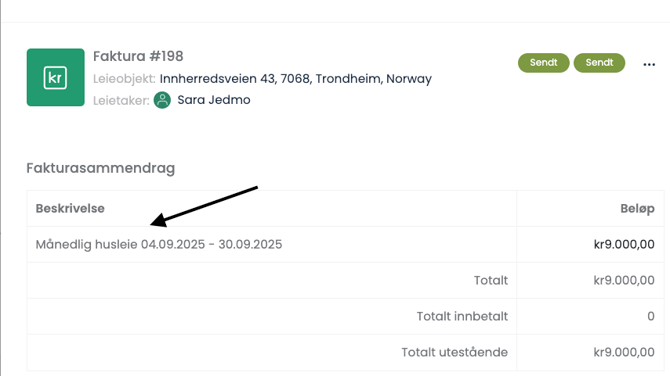This screenshot has width=670, height=376.
Task: Click the Beløp column header
Action: point(637,209)
